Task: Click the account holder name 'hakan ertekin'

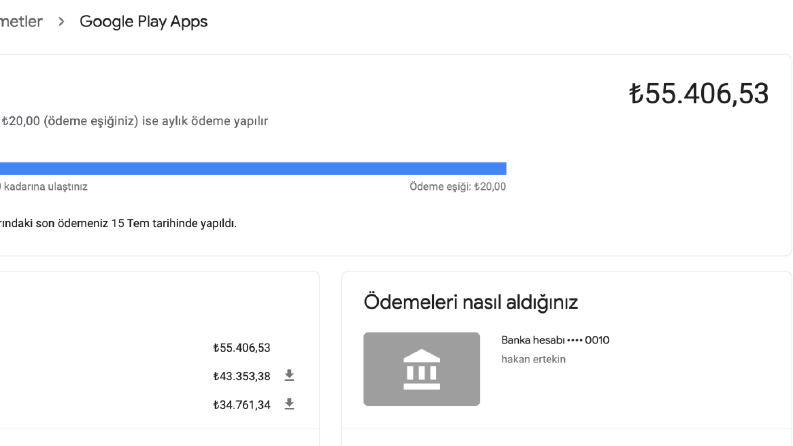Action: coord(533,359)
